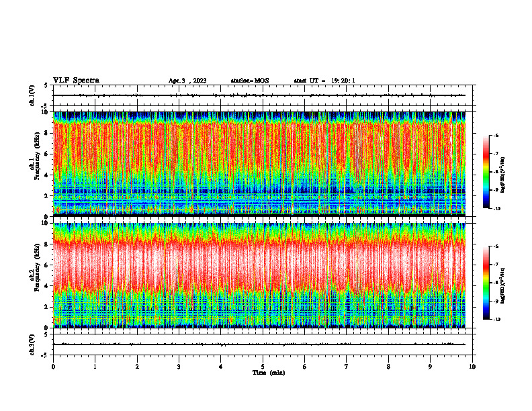Click the ch.3 voltage waveform trace
This screenshot has width=532, height=411.
259,345
